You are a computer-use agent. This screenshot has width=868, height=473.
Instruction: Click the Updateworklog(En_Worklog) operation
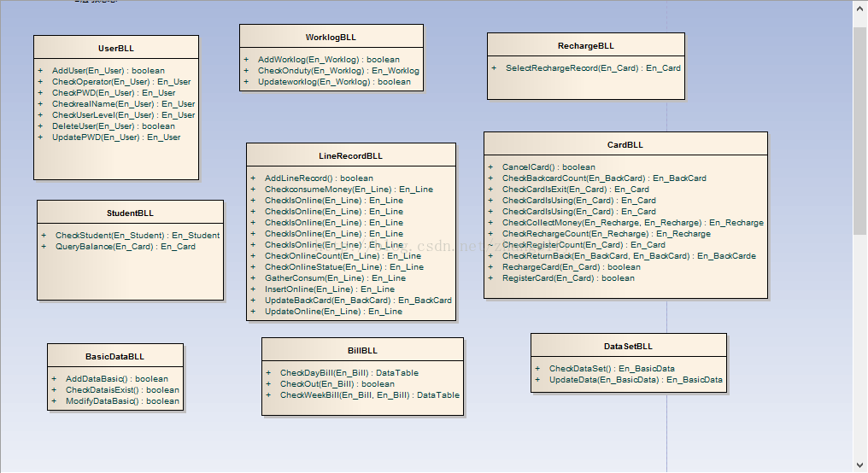334,82
